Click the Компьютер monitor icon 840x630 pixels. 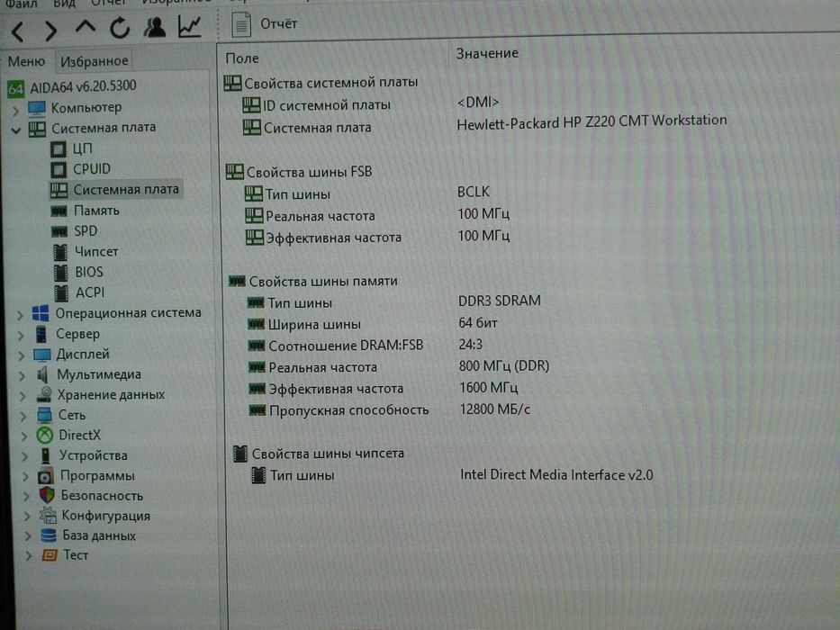coord(36,108)
